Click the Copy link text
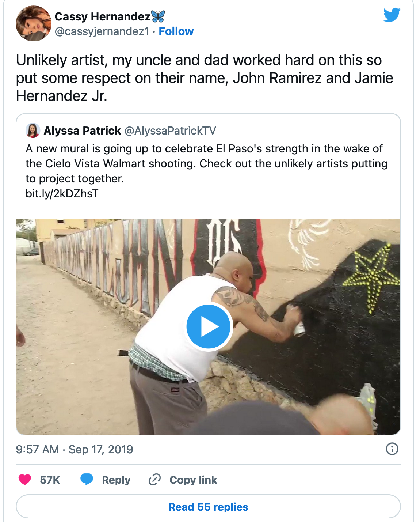This screenshot has height=522, width=420. [x=193, y=480]
